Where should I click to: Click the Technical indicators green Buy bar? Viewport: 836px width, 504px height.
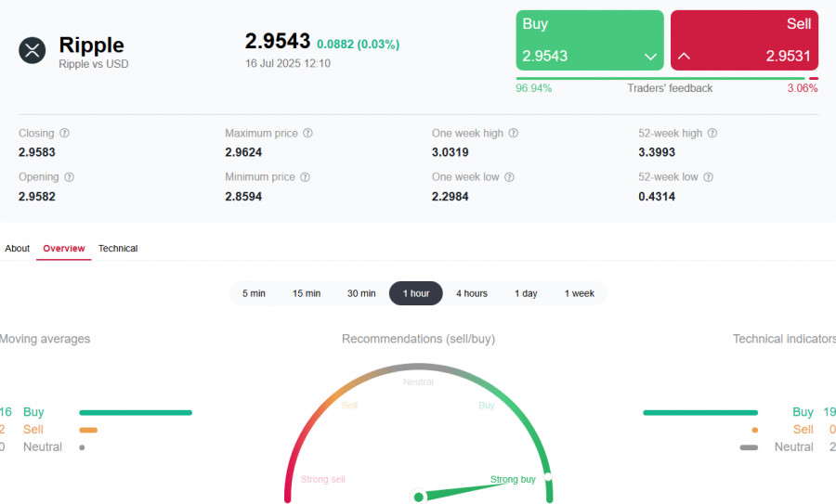[x=700, y=412]
